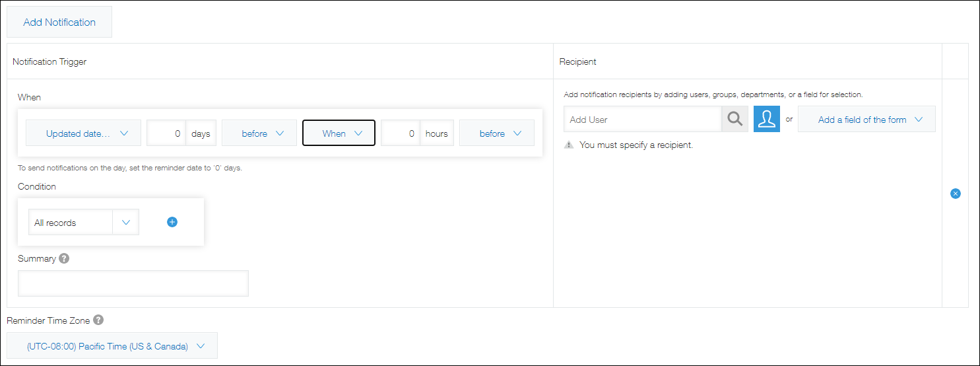Open the blue user picker icon
Viewport: 980px width, 366px height.
766,119
